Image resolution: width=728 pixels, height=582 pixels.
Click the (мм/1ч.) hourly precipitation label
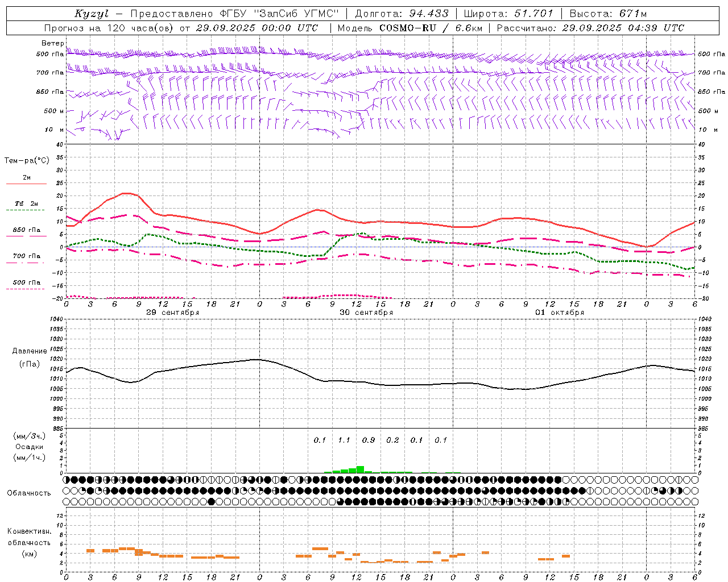[30, 458]
